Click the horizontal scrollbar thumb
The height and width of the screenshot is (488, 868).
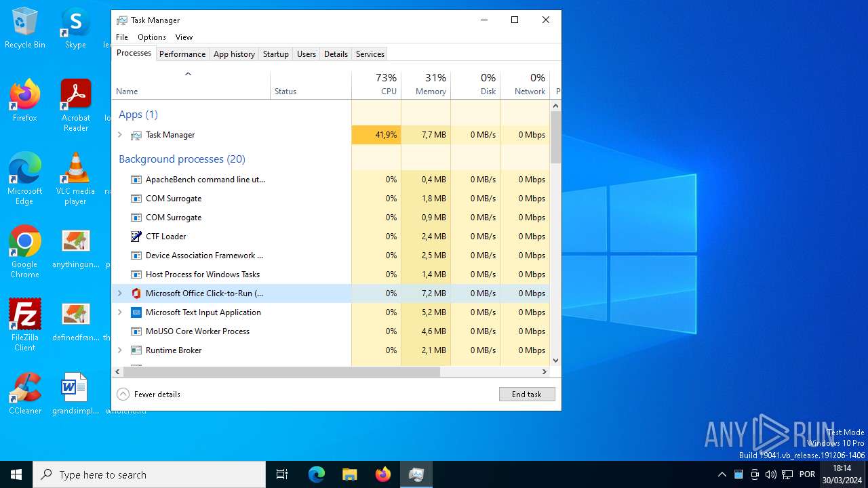[281, 371]
